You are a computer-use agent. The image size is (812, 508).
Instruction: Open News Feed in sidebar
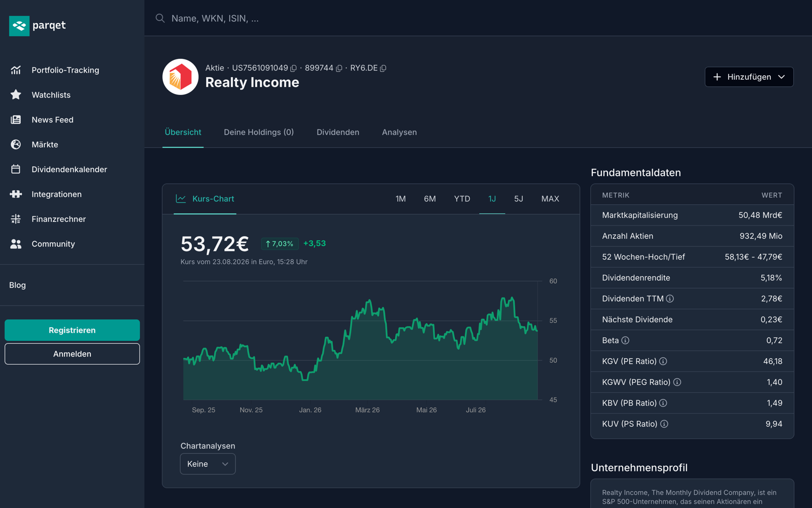click(52, 120)
